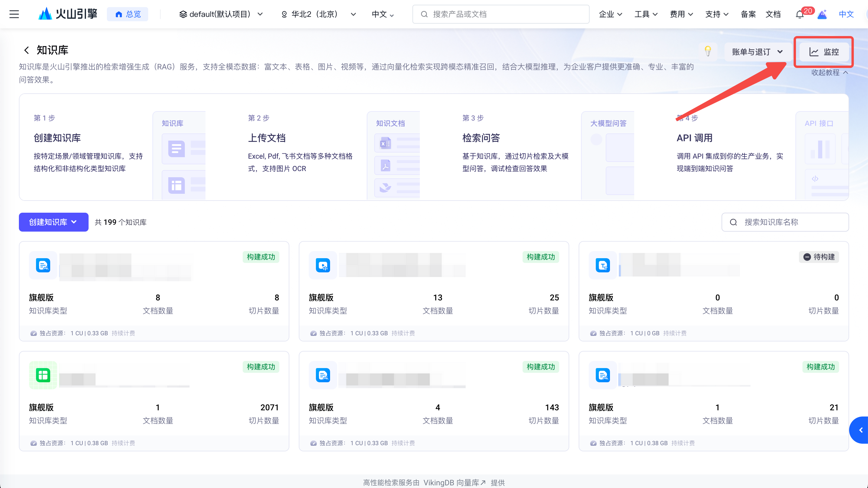
Task: Click the green table knowledge base icon
Action: tap(43, 375)
